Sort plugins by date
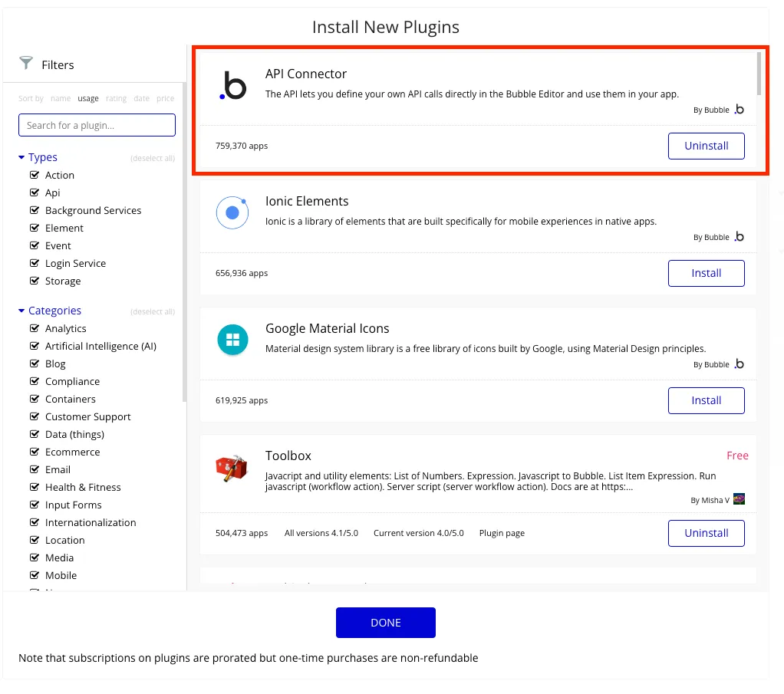 (x=141, y=98)
